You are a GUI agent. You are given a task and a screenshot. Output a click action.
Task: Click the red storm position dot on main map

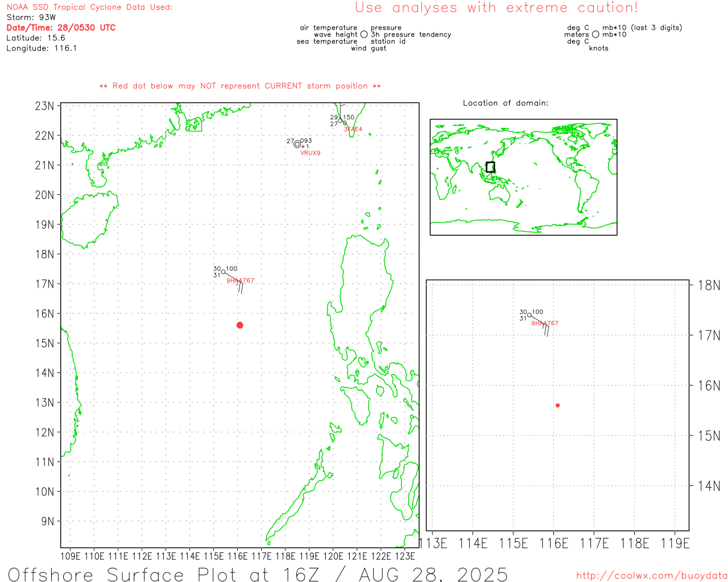(240, 325)
